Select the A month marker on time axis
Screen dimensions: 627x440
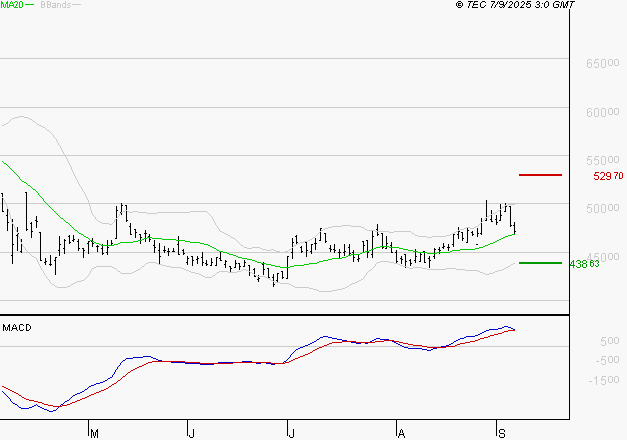pos(401,432)
